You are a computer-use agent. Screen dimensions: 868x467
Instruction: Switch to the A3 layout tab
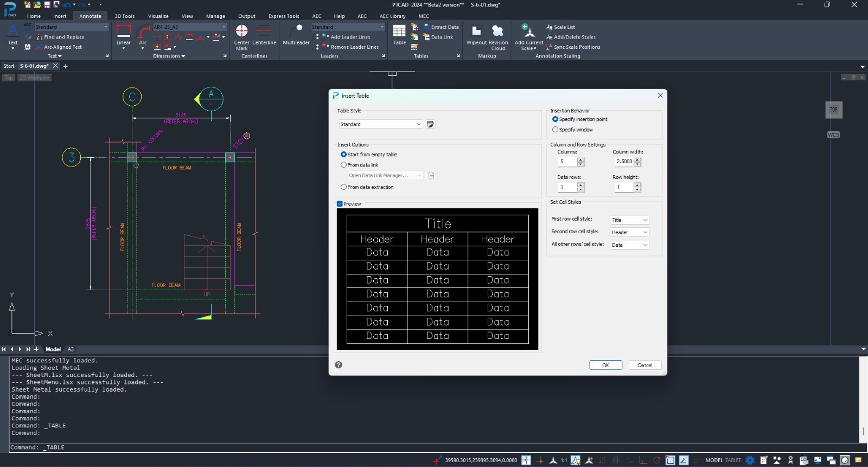(71, 349)
